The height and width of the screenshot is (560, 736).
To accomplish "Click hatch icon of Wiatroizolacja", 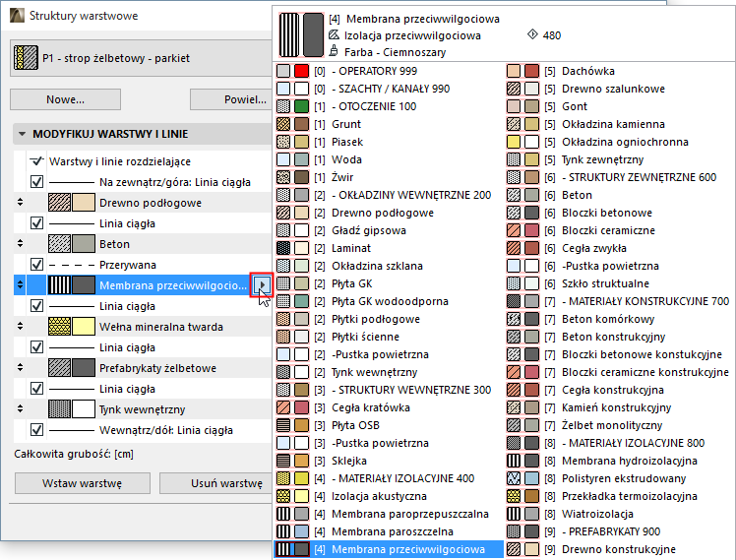I will tap(514, 514).
